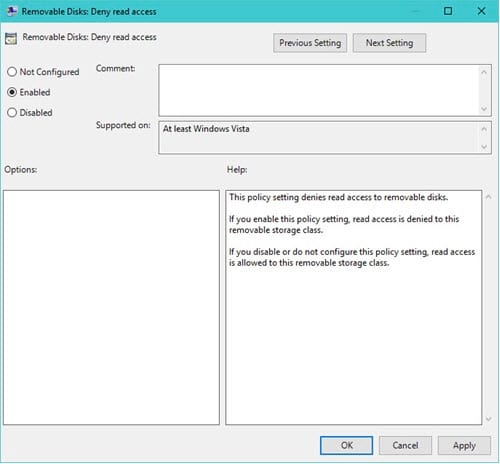The image size is (500, 464).
Task: Go to Next Setting
Action: pyautogui.click(x=389, y=43)
